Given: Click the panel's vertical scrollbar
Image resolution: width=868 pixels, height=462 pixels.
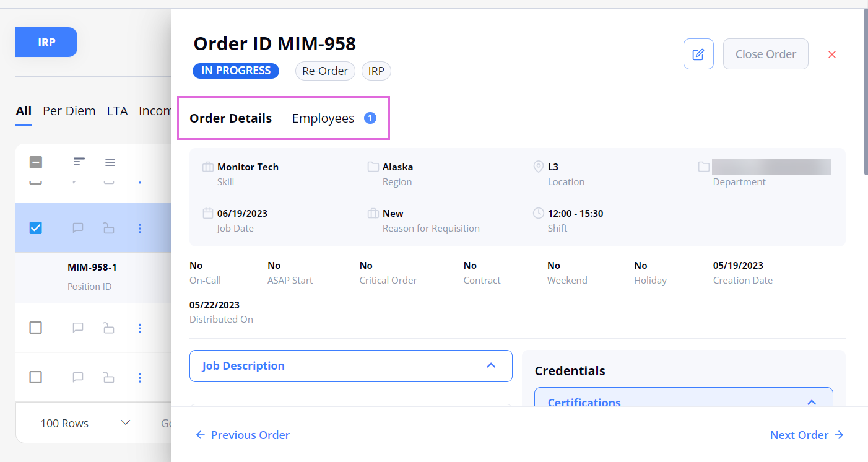Looking at the screenshot, I should coord(866,93).
